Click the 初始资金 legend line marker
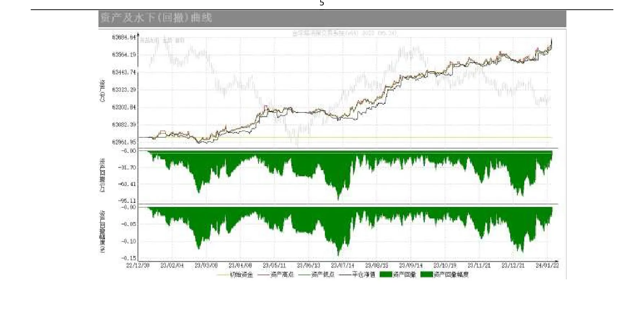 222,275
